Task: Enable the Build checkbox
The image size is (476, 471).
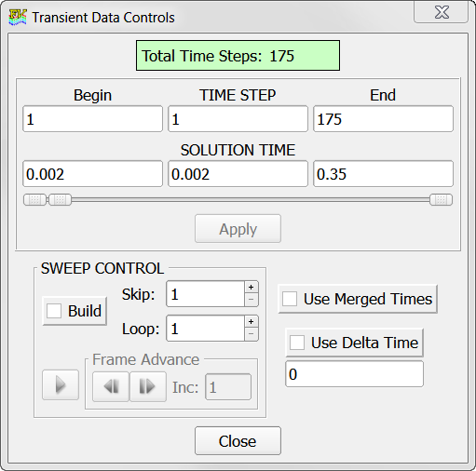Action: click(54, 311)
